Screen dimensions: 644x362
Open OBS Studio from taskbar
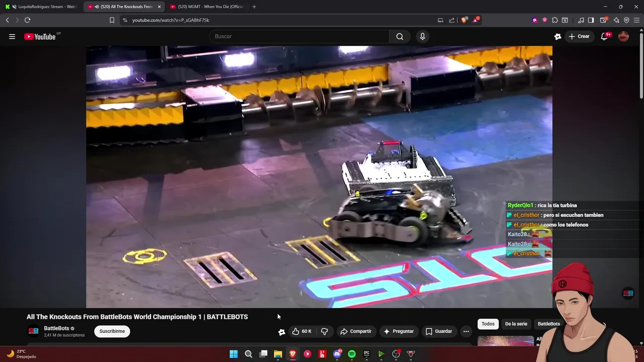(x=396, y=354)
